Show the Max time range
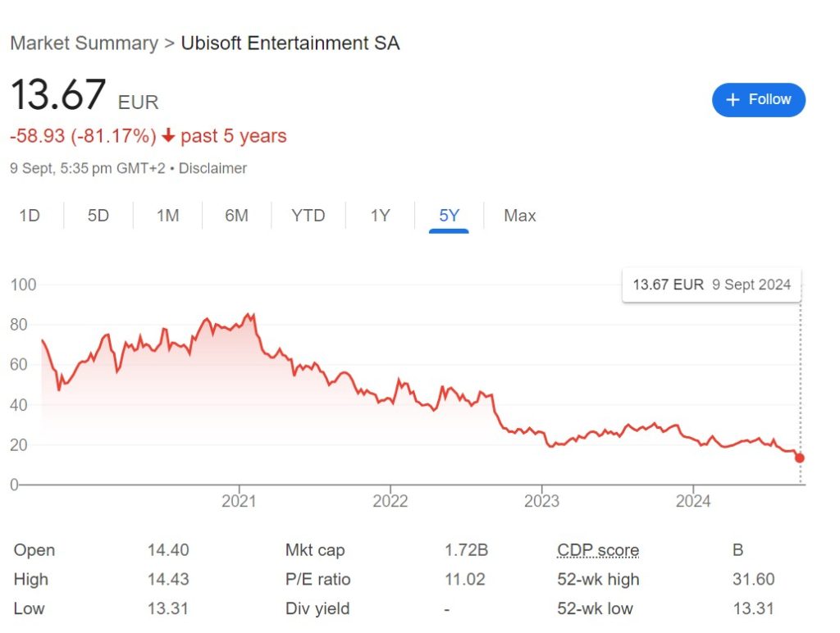This screenshot has width=840, height=633. [x=520, y=216]
